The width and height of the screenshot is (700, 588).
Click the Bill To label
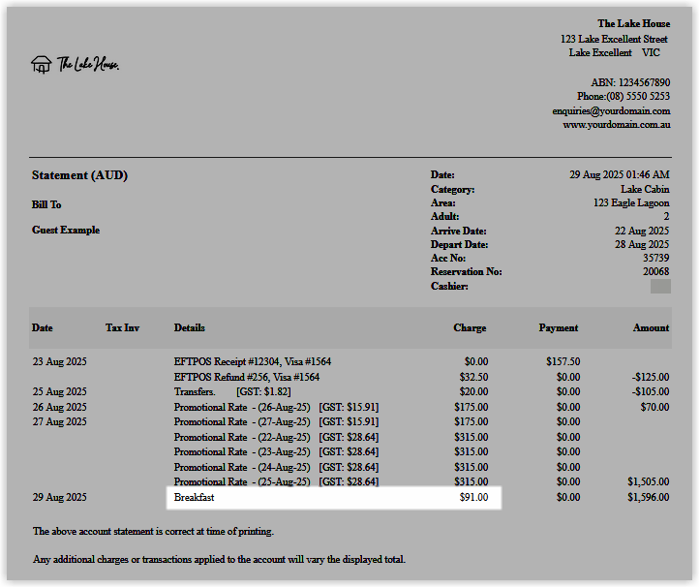tap(46, 204)
